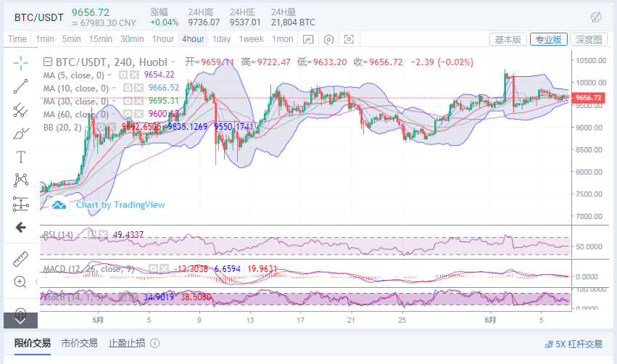The width and height of the screenshot is (617, 364).
Task: Select the measure ruler tool
Action: (20, 259)
